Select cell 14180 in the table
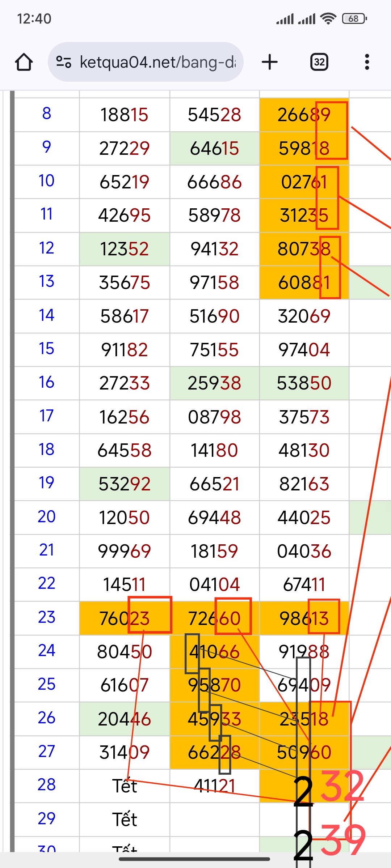The width and height of the screenshot is (391, 868). click(x=214, y=451)
